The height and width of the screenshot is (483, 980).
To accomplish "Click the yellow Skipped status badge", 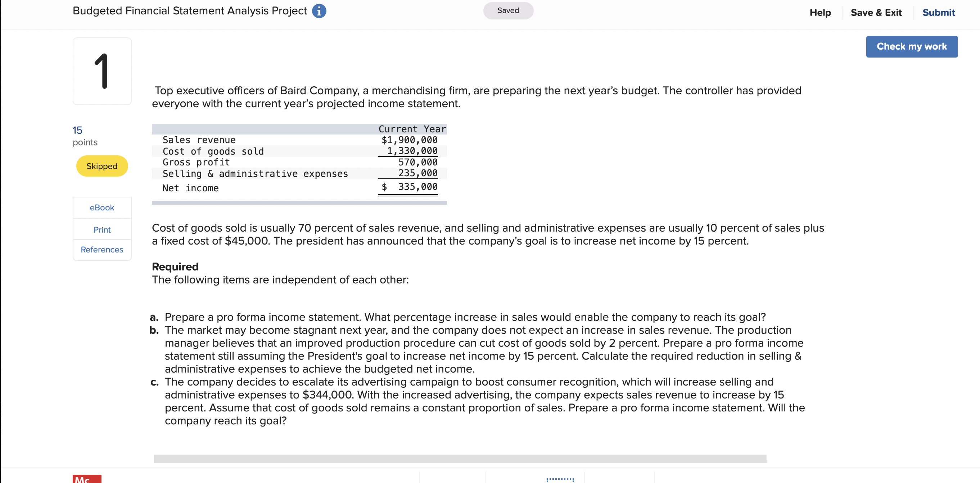I will pos(101,166).
